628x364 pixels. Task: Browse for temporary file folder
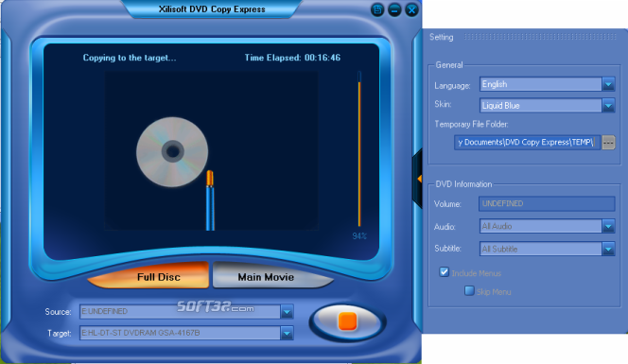click(608, 143)
